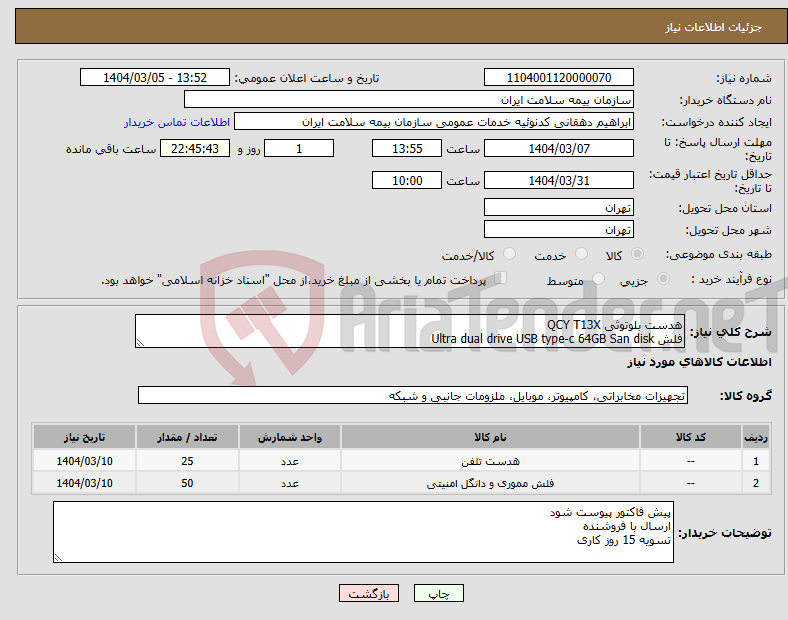This screenshot has width=788, height=620.
Task: Open اطلاعات تماس خریدار link
Action: click(177, 122)
